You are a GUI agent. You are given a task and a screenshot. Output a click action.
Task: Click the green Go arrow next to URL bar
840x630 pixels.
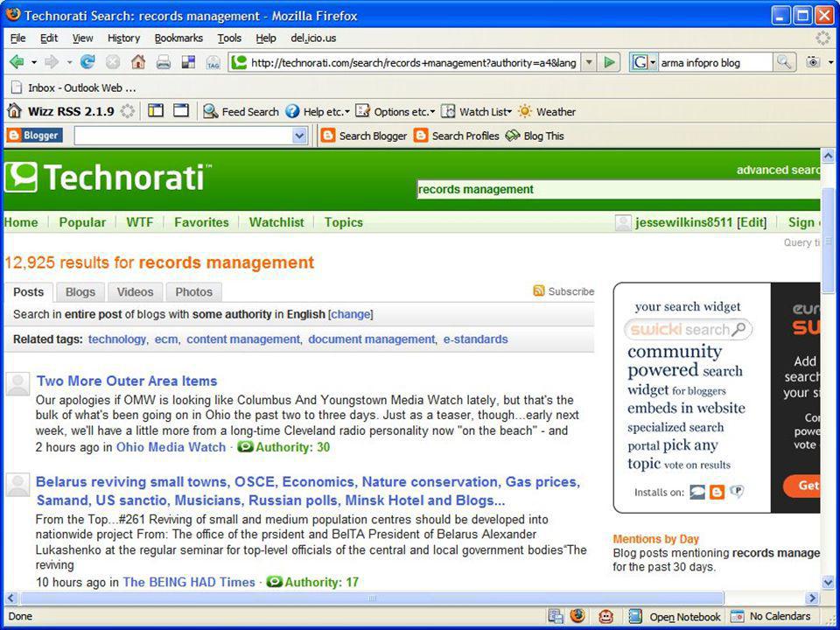coord(609,62)
